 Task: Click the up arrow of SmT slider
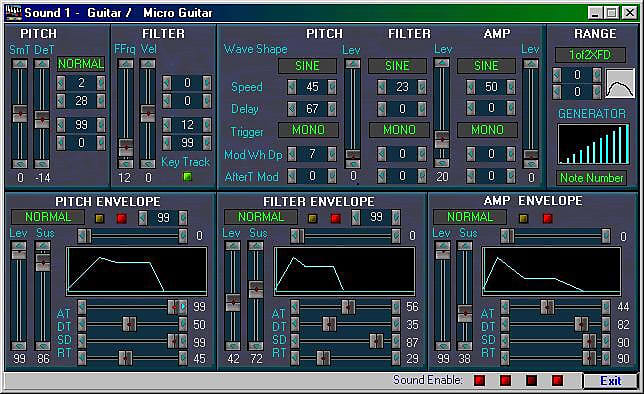coord(20,64)
